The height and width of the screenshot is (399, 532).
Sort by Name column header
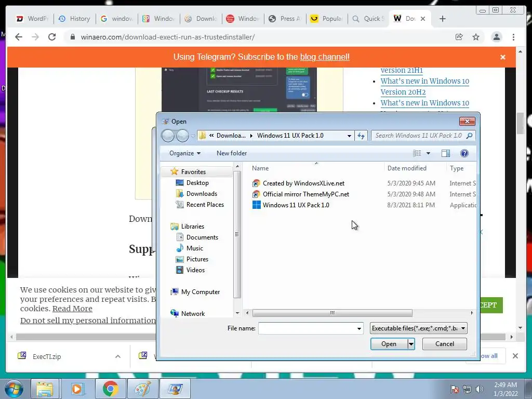pyautogui.click(x=260, y=168)
